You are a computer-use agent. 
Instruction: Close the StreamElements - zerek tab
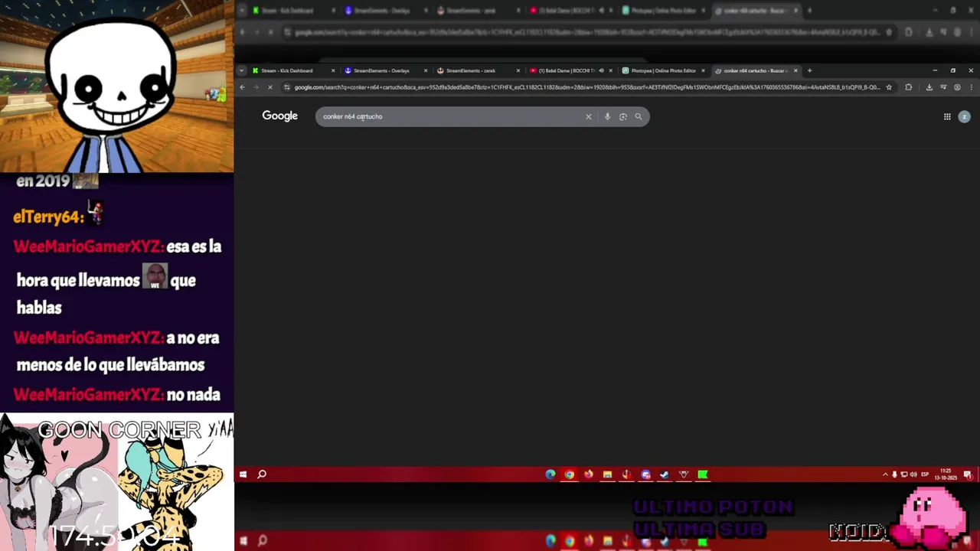pos(518,70)
